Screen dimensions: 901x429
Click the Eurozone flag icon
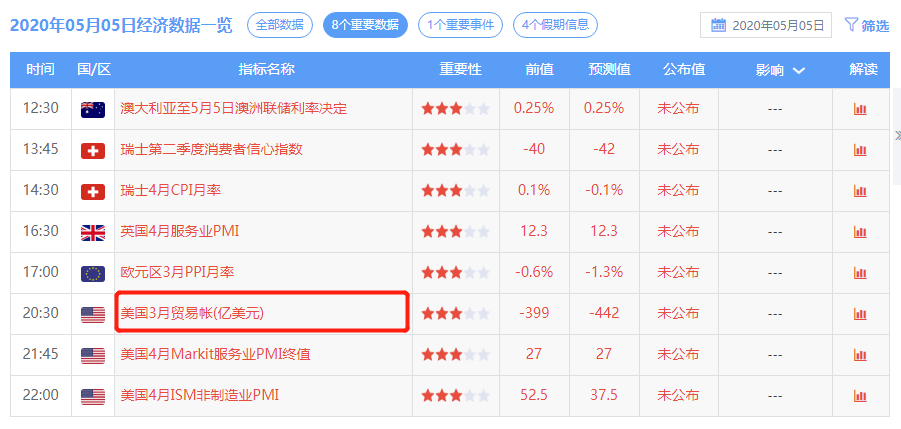(93, 273)
